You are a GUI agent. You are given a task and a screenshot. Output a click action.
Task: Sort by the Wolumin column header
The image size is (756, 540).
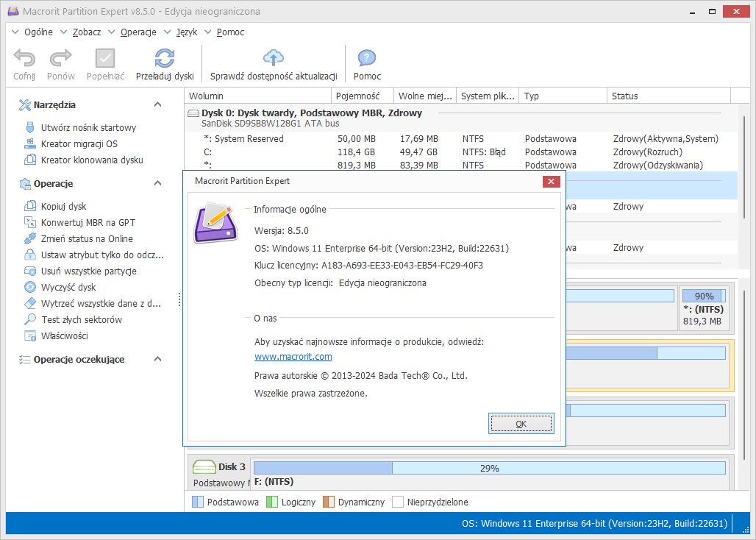(258, 96)
